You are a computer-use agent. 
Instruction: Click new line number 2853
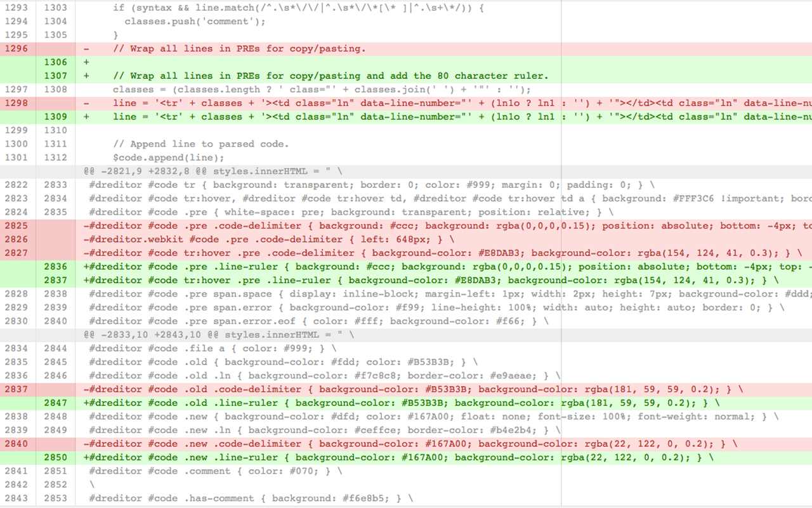pos(55,498)
